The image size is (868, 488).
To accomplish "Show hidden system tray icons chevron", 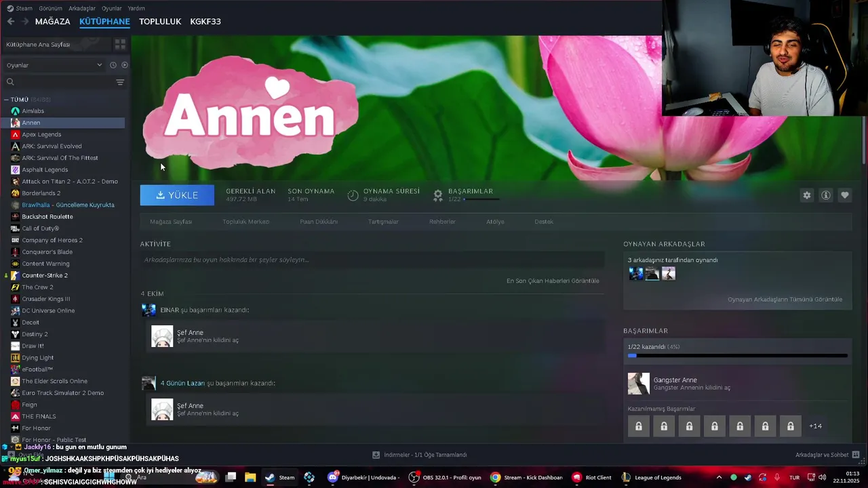I will pyautogui.click(x=719, y=478).
